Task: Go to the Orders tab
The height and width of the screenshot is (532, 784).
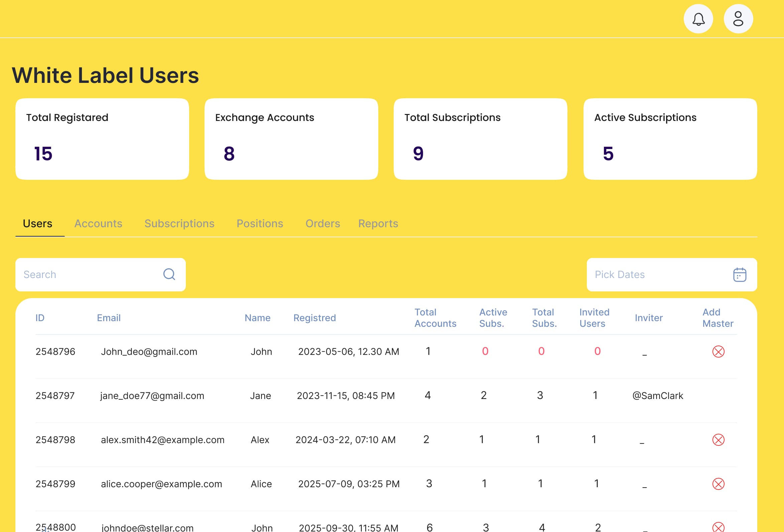Action: [x=322, y=224]
